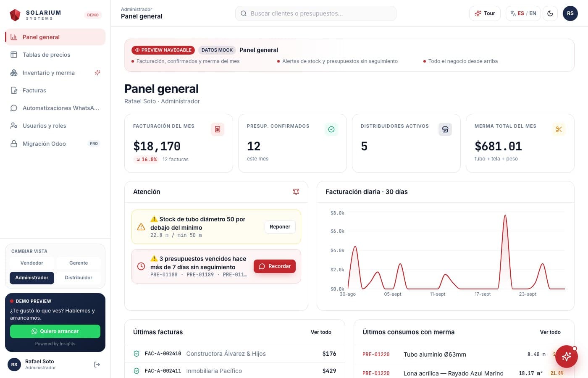Viewport: 588px width, 378px height.
Task: Open invoice FAC-A-002411
Action: click(x=163, y=371)
